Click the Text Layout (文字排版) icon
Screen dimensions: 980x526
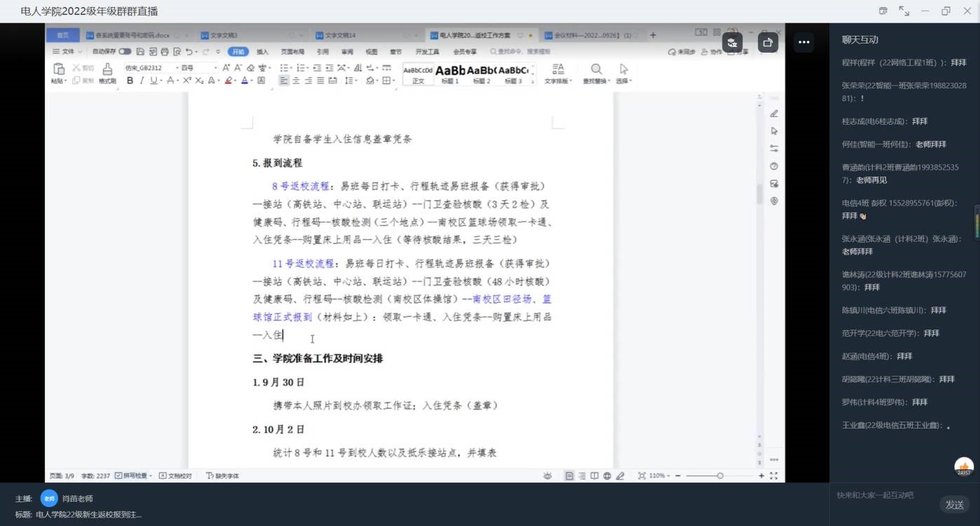pos(558,69)
